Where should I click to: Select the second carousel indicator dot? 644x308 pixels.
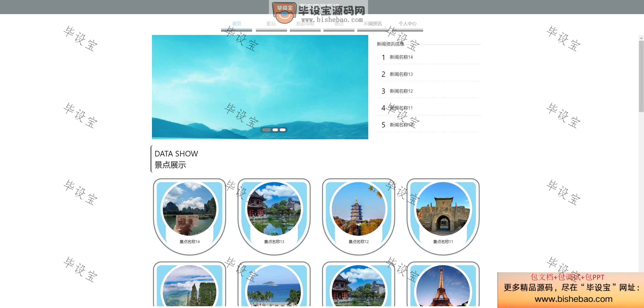[x=275, y=130]
